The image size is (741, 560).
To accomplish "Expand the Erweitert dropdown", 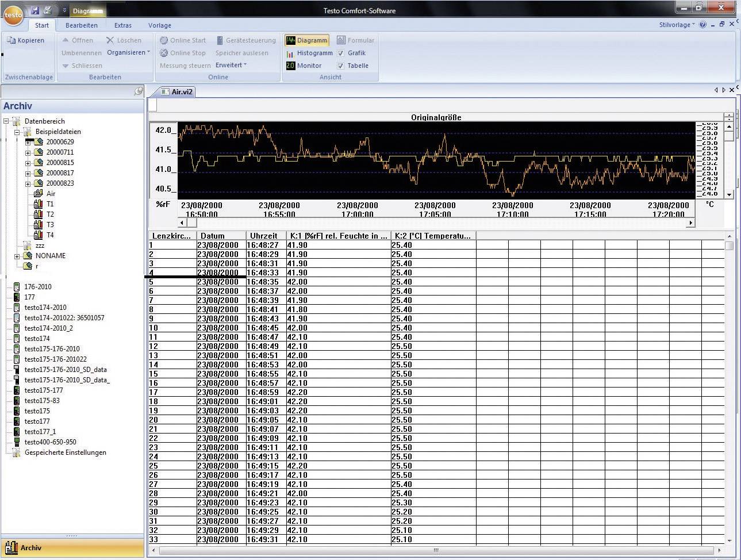I will click(x=230, y=65).
